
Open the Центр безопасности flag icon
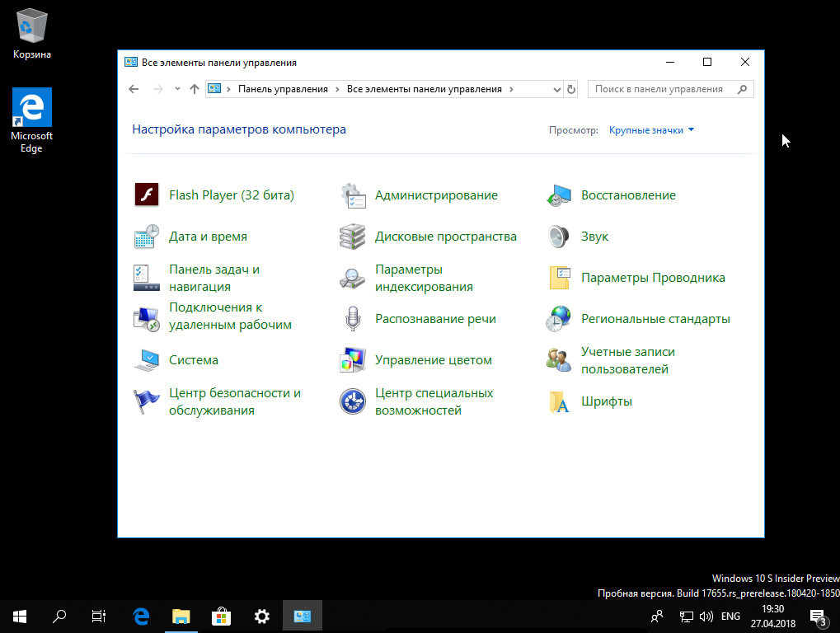point(146,401)
